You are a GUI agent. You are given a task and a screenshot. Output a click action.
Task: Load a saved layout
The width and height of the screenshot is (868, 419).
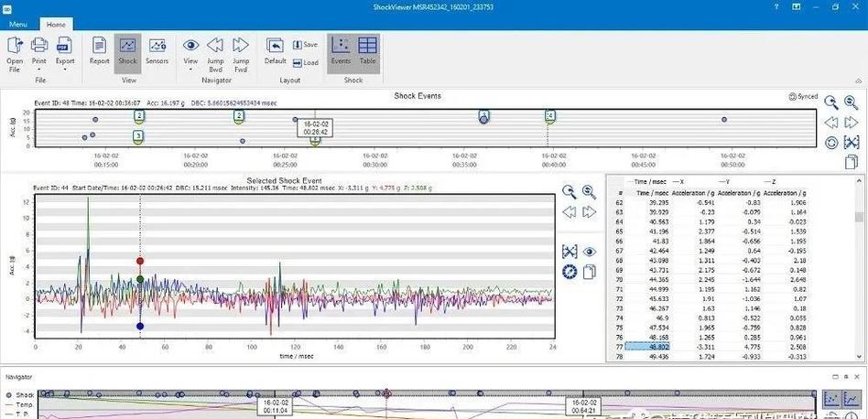click(305, 62)
